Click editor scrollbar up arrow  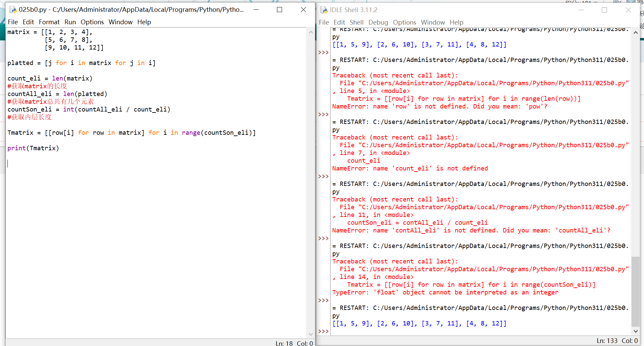pyautogui.click(x=311, y=32)
